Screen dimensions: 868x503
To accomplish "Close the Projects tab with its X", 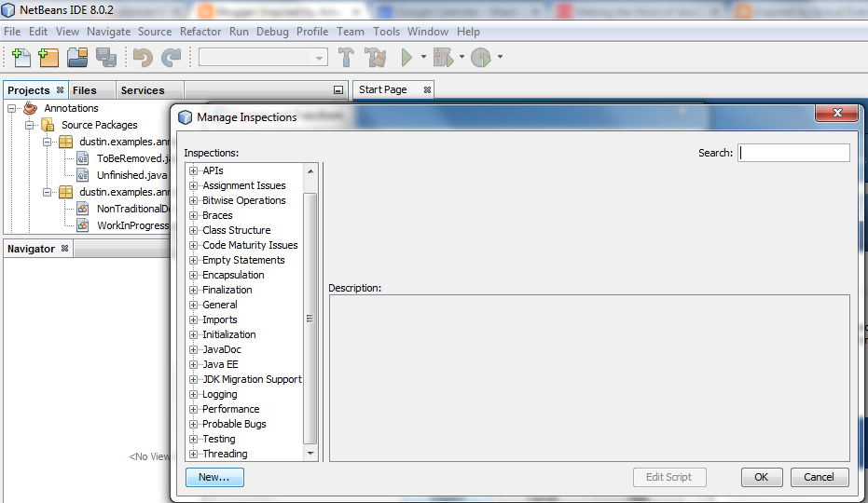I will click(x=60, y=89).
